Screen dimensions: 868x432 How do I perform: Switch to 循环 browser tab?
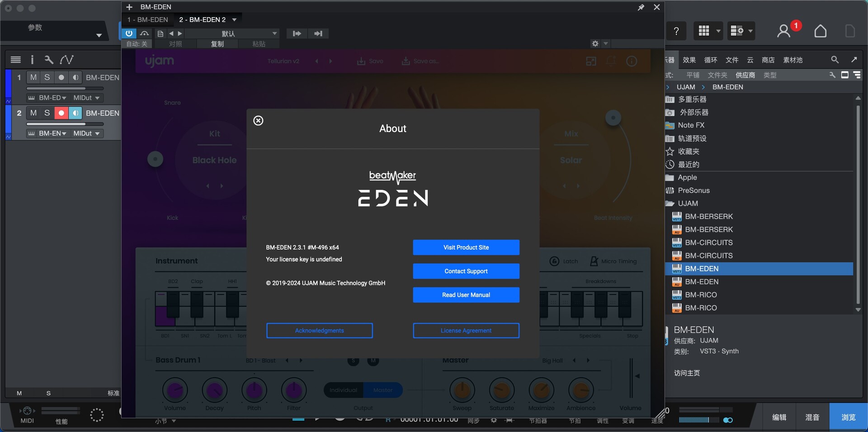(x=711, y=60)
